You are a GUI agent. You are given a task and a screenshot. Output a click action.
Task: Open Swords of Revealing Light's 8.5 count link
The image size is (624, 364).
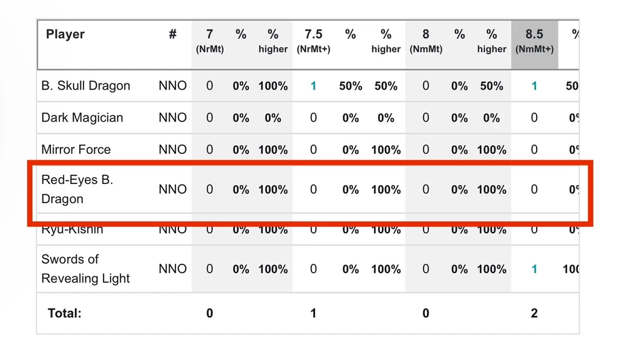pos(534,269)
